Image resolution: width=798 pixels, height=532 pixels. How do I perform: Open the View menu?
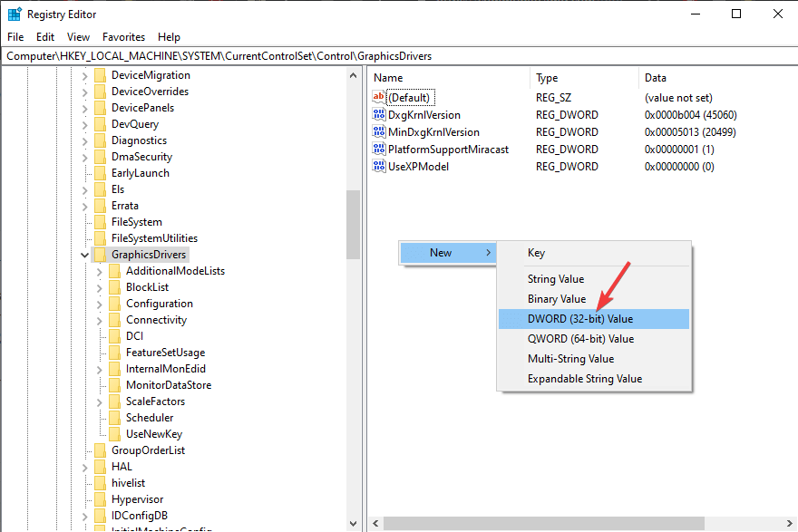[x=78, y=37]
